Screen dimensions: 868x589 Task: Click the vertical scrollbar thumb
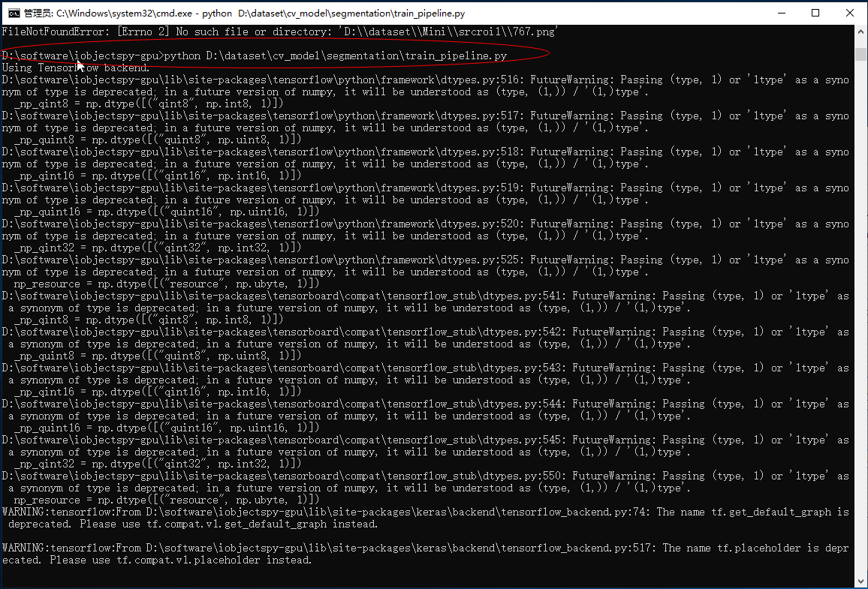(x=860, y=54)
